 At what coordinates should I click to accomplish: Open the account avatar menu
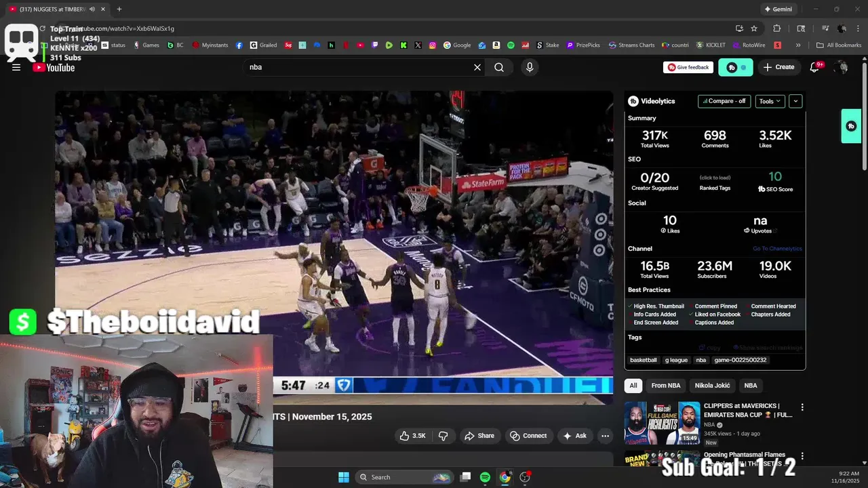[842, 67]
